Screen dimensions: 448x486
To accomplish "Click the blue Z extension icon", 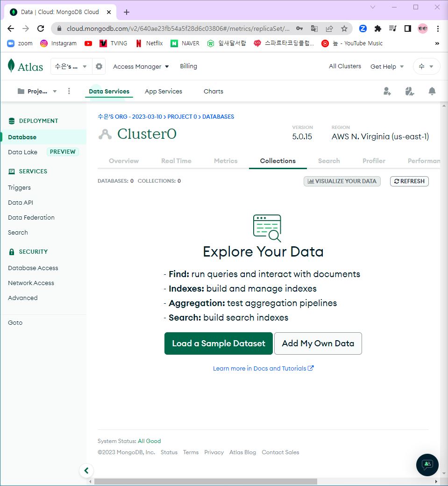I will [x=363, y=29].
